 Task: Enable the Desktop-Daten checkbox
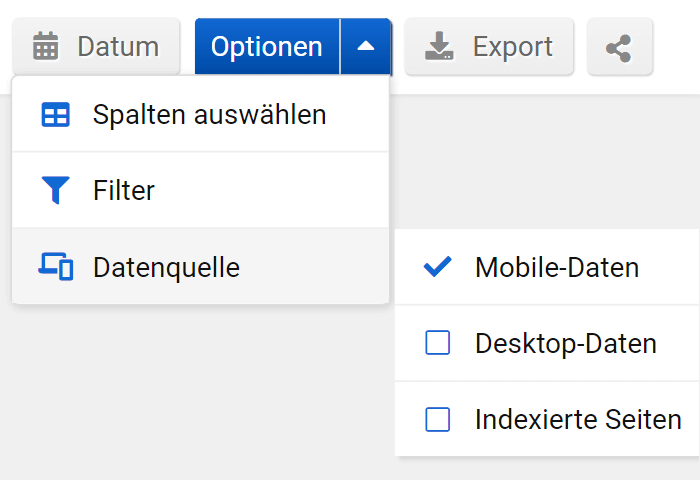pyautogui.click(x=438, y=343)
